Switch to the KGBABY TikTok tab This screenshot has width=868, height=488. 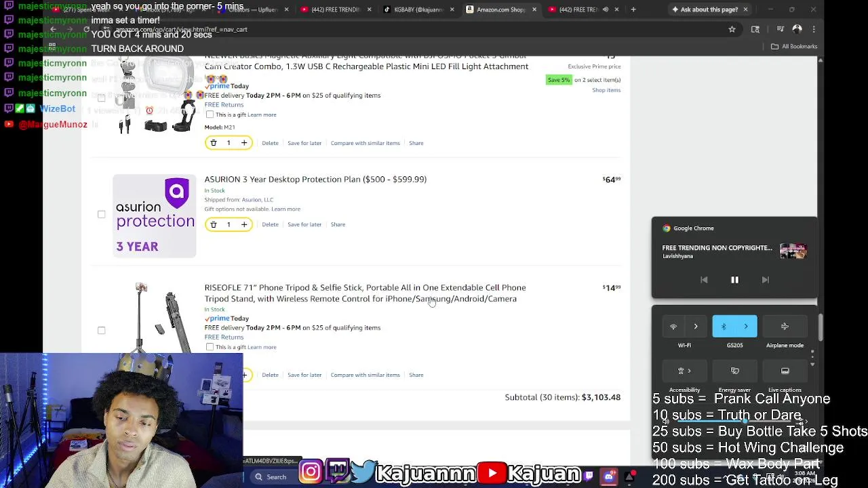[x=418, y=9]
